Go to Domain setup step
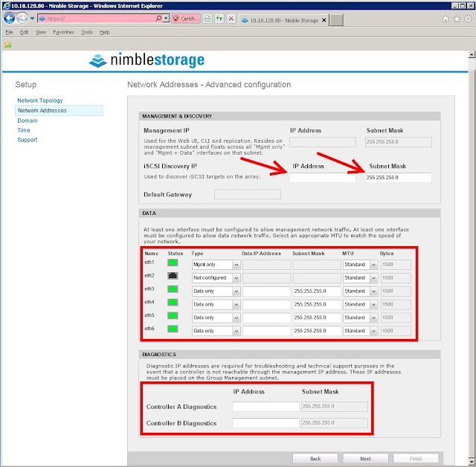476x467 pixels. [x=28, y=120]
